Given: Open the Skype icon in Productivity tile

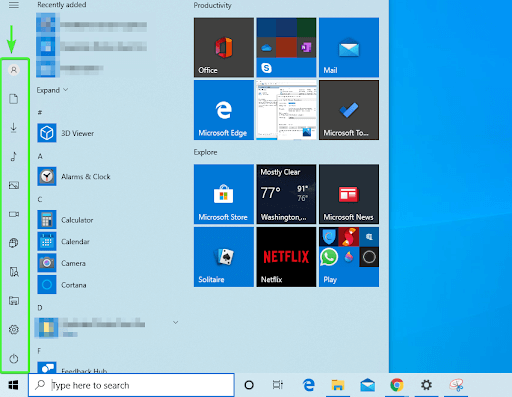Looking at the screenshot, I should coord(266,68).
